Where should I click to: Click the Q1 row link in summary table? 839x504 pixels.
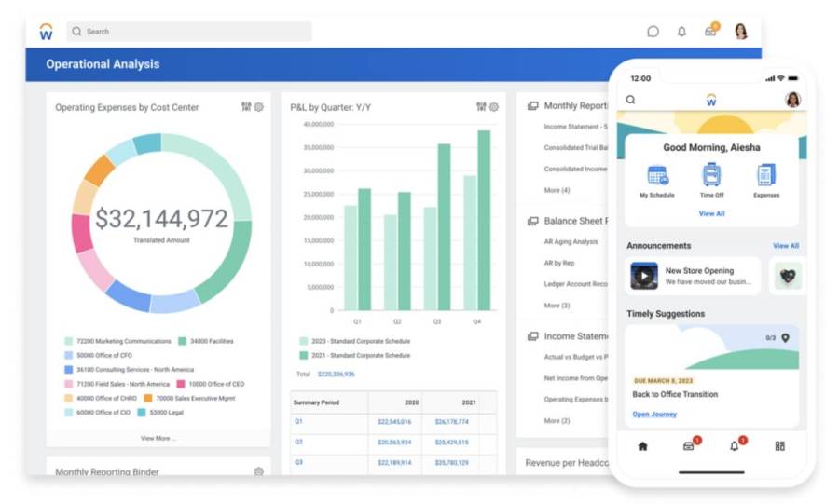point(298,421)
